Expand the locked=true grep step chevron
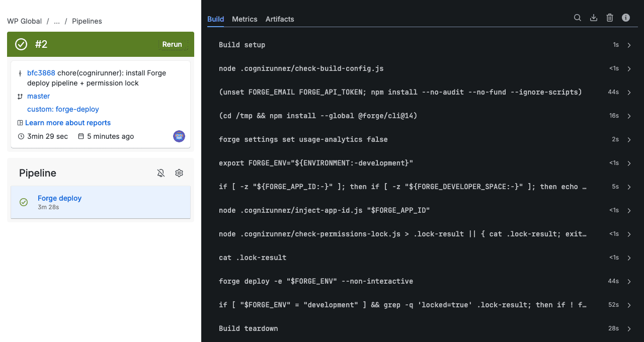Viewport: 644px width, 342px height. click(629, 305)
